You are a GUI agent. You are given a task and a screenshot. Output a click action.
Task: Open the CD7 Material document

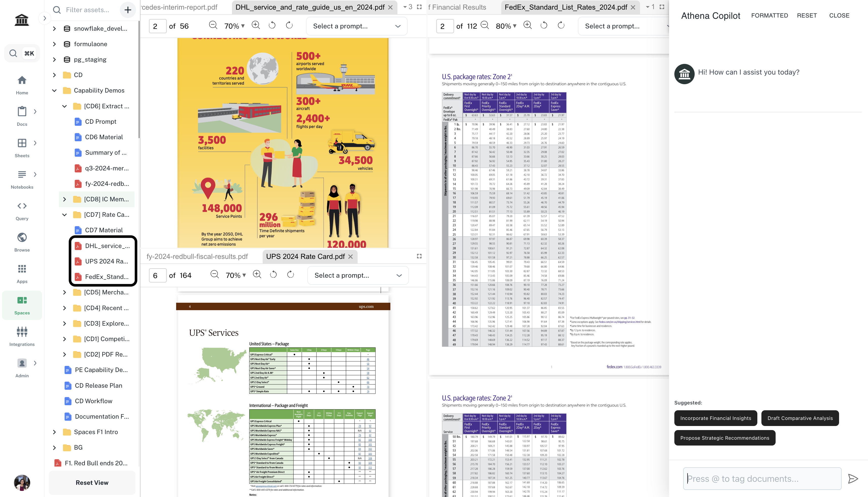tap(104, 230)
